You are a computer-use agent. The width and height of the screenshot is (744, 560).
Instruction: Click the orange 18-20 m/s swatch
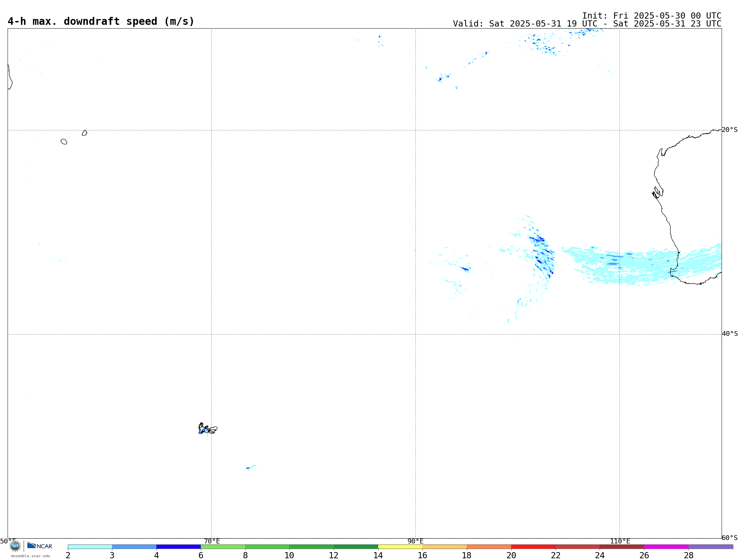point(489,547)
